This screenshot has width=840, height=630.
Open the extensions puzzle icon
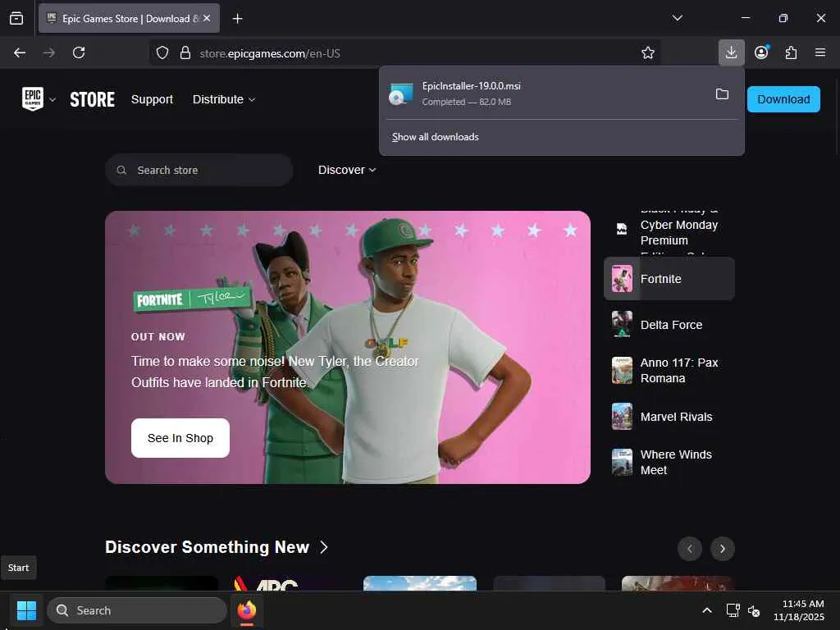click(x=791, y=52)
